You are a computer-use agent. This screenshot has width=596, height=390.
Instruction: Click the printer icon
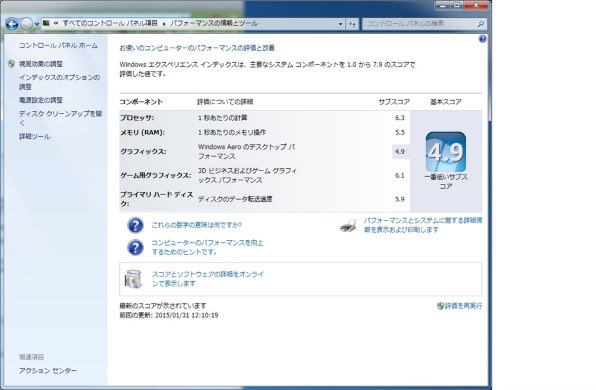tap(348, 225)
